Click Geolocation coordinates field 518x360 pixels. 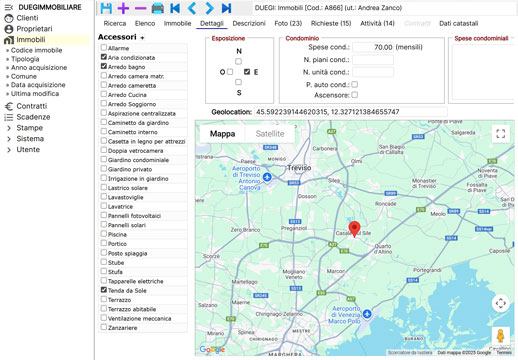350,112
